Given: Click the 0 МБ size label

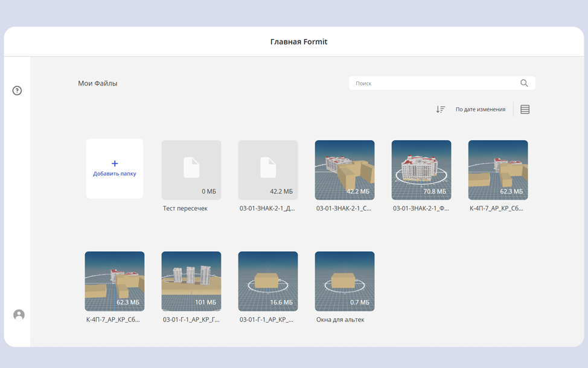Looking at the screenshot, I should (209, 191).
